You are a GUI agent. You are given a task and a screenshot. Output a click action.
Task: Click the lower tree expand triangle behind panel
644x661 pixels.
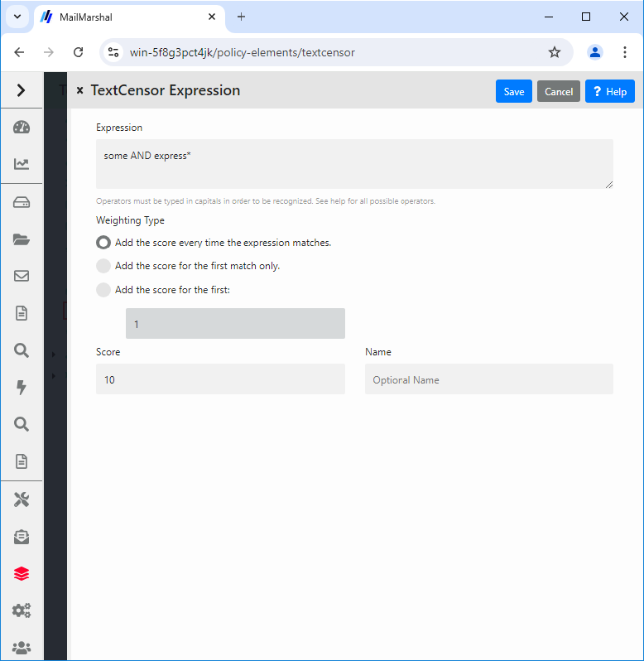click(54, 375)
